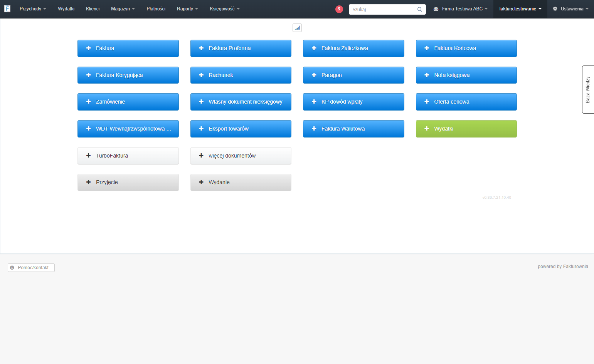The height and width of the screenshot is (364, 594).
Task: Create a new Faktura Walutowa
Action: pos(353,129)
